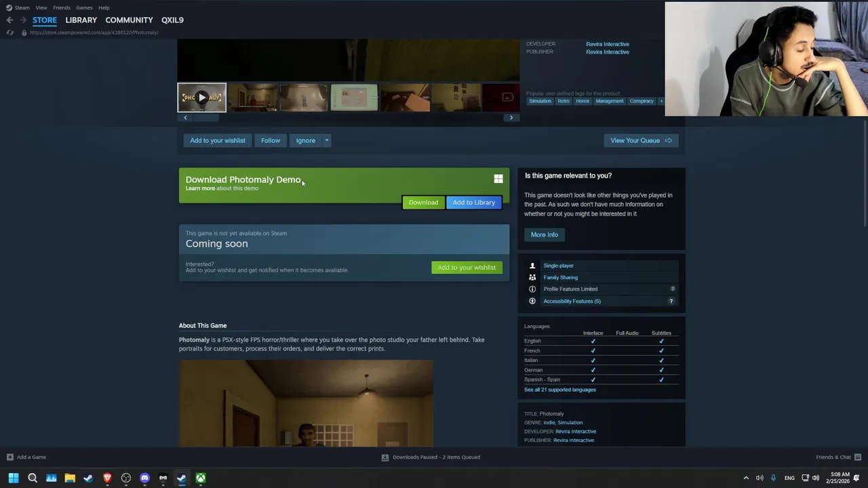The width and height of the screenshot is (868, 488).
Task: Click the Family Sharing group icon
Action: pos(532,277)
